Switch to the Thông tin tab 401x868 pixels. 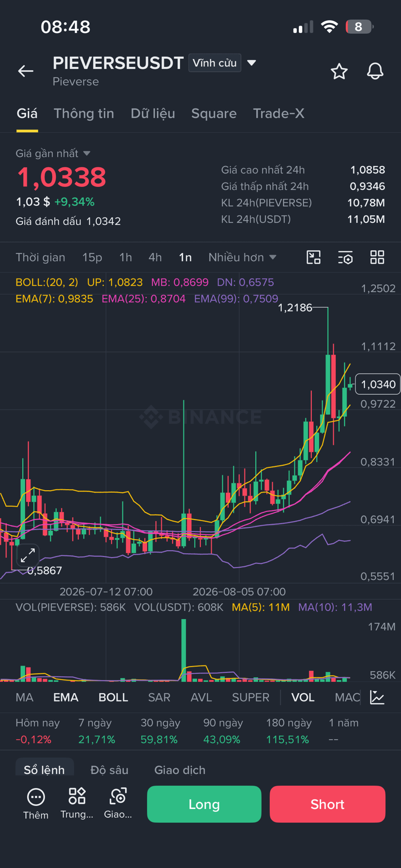(84, 113)
